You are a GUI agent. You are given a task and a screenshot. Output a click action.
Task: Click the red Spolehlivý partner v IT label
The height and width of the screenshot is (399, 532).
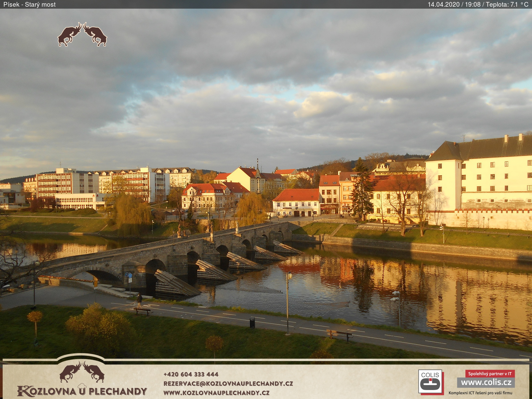click(x=490, y=374)
